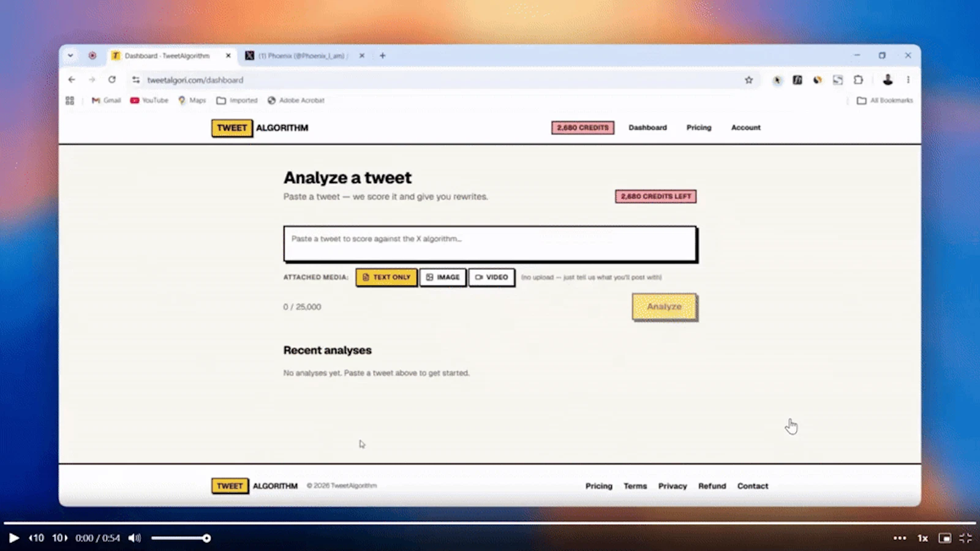
Task: Open the footer Contact link
Action: [x=753, y=486]
